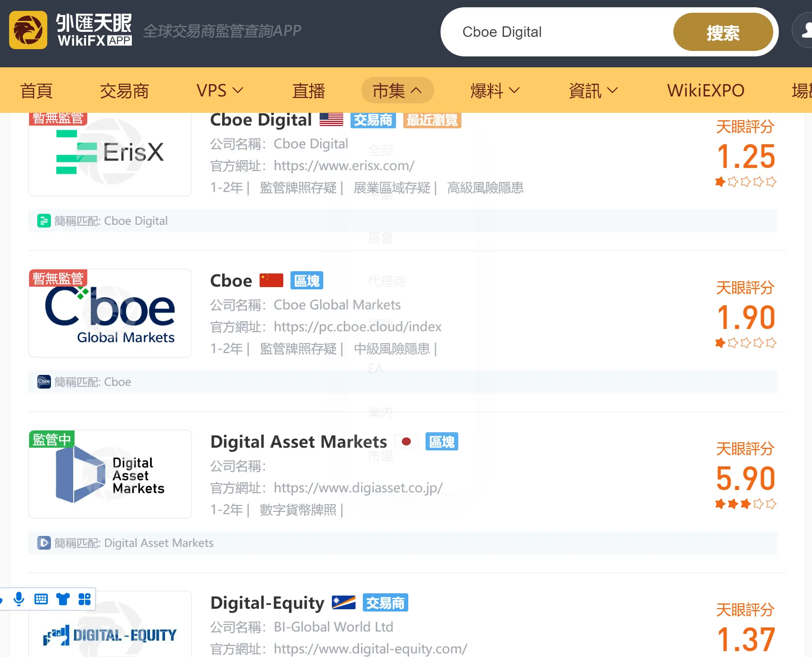Viewport: 812px width, 657px height.
Task: Open the Digital Asset Markets title link
Action: click(299, 442)
